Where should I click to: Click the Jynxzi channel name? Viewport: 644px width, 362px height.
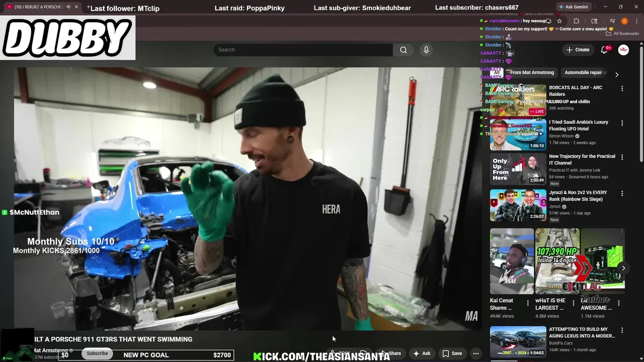554,207
